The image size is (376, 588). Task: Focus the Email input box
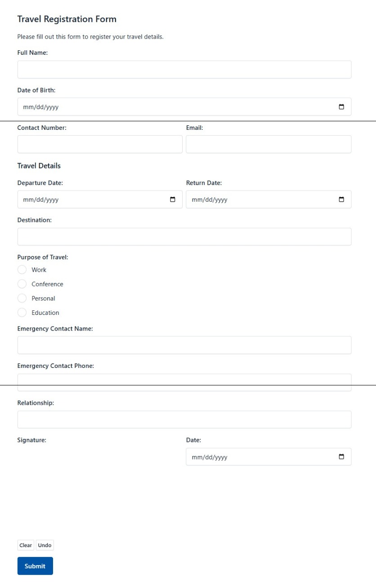[269, 144]
